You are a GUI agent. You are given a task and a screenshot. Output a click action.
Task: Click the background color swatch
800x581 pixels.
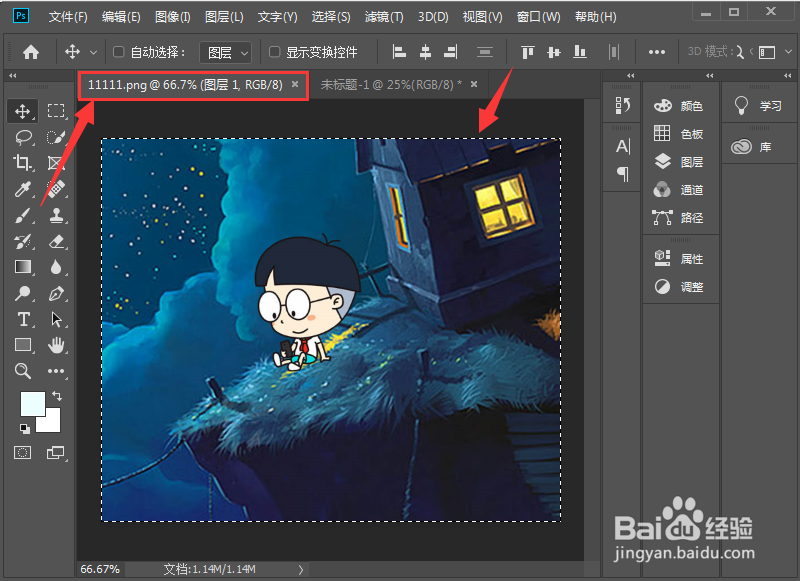point(52,423)
